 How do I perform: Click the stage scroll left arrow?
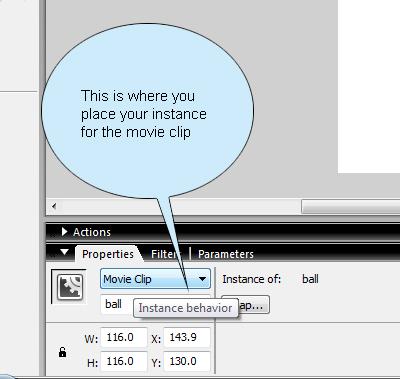pyautogui.click(x=54, y=206)
